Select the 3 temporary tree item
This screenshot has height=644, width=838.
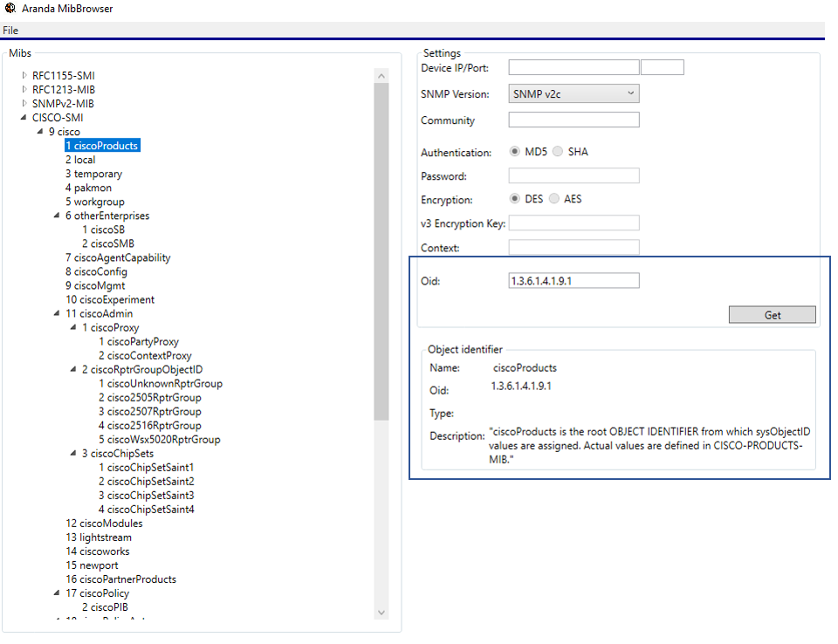pos(93,174)
